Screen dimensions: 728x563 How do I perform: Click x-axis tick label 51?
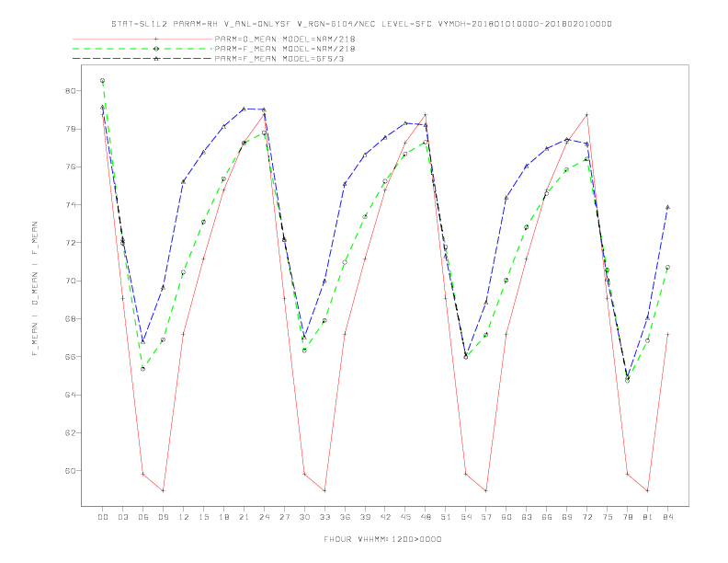(446, 517)
